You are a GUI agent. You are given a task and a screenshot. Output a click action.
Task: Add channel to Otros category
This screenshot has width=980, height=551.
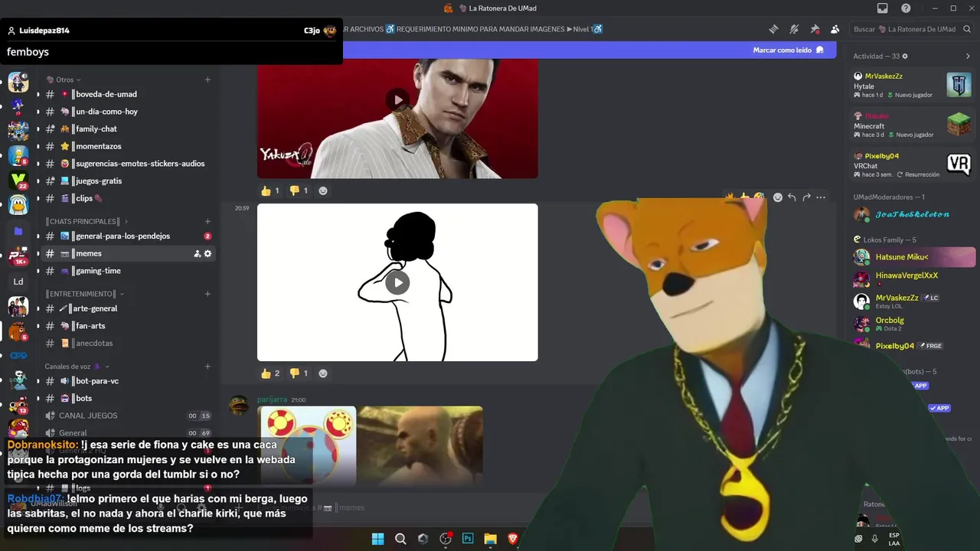207,80
